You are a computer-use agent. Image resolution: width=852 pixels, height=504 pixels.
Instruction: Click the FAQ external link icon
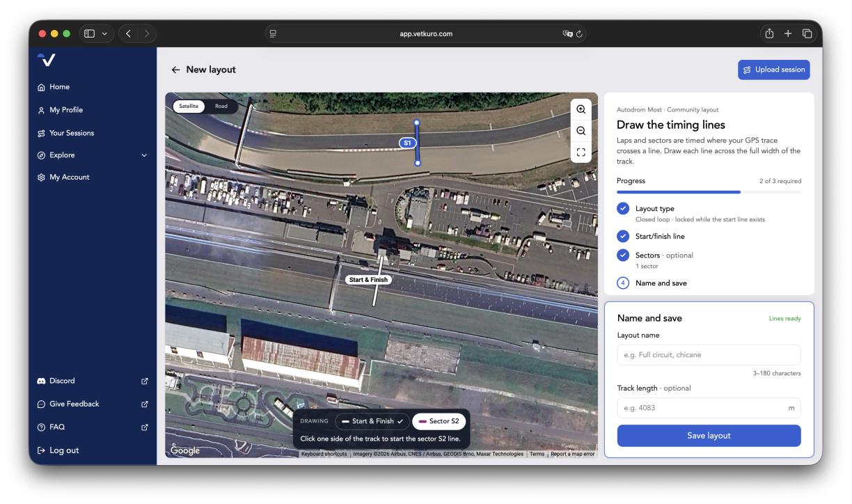click(x=145, y=427)
